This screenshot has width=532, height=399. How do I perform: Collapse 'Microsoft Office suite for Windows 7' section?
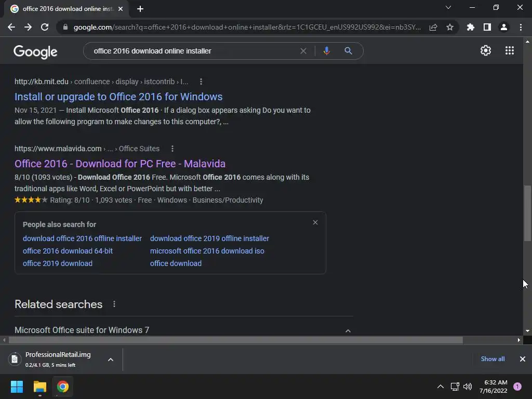tap(348, 331)
